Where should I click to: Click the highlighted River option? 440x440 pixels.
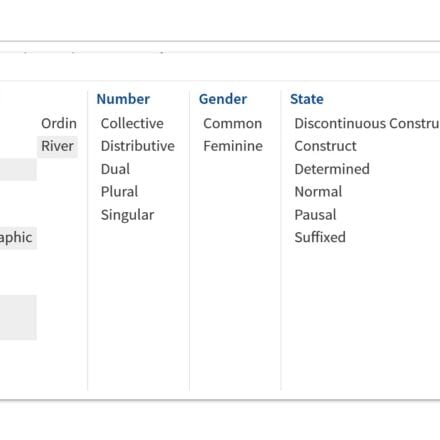[x=57, y=146]
